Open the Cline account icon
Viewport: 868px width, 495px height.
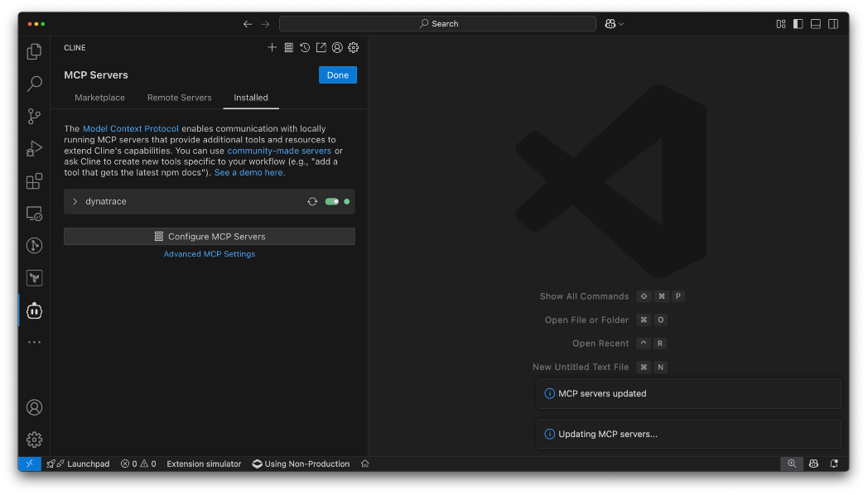[x=337, y=47]
